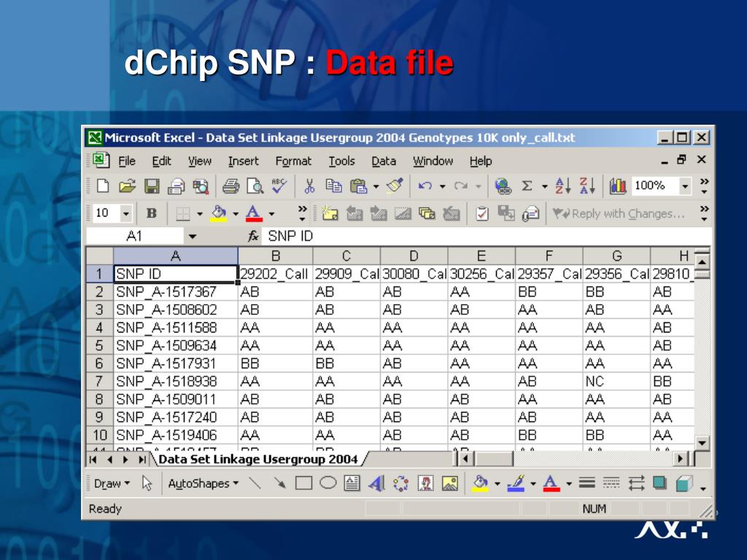Apply the yellow Fill Color on formatting toolbar
This screenshot has width=747, height=560.
point(219,214)
